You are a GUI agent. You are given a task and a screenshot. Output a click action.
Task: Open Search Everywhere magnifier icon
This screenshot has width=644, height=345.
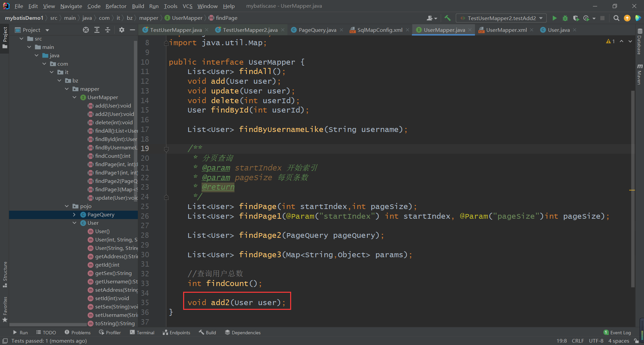[616, 18]
